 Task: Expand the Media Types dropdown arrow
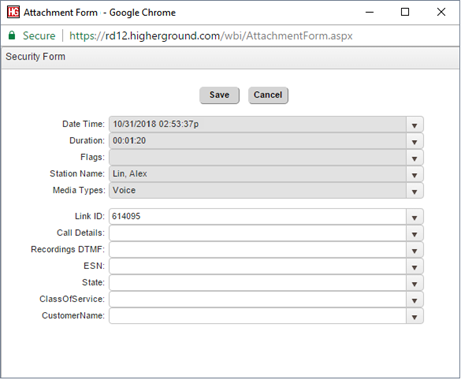(x=415, y=191)
